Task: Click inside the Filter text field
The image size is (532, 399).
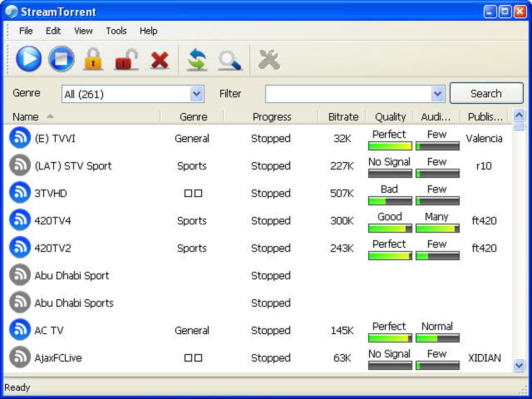Action: point(348,94)
